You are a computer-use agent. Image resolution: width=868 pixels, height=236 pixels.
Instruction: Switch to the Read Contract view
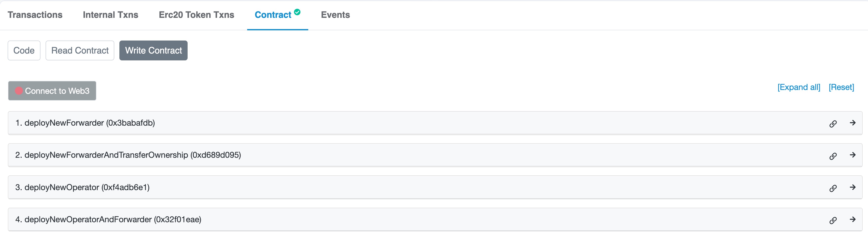click(80, 50)
